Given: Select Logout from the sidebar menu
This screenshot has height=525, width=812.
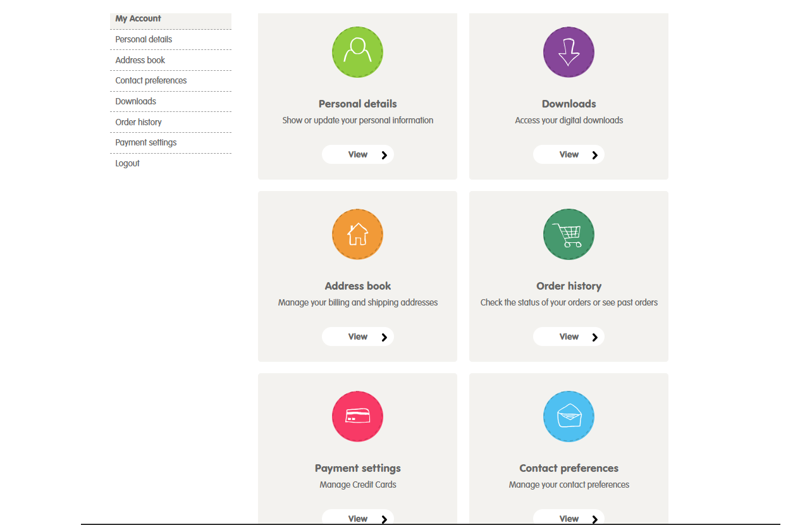Looking at the screenshot, I should tap(127, 163).
